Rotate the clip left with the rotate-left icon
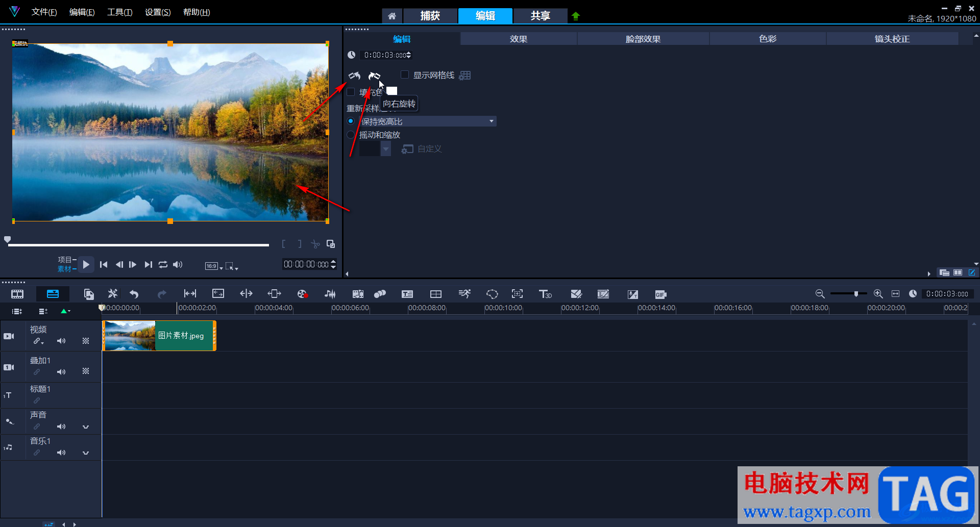 coord(354,76)
